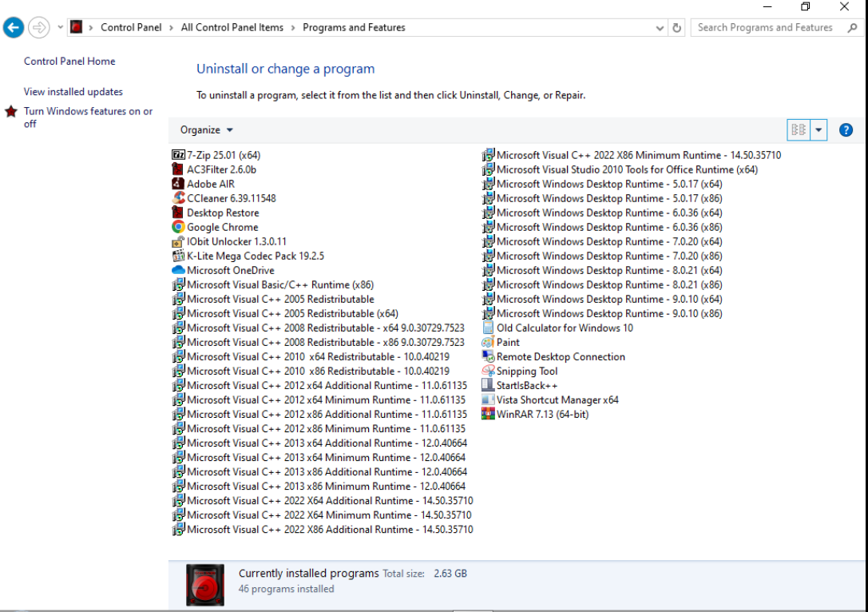
Task: Select the K-Lite Mega Codec Pack 19.2.5 name
Action: (x=256, y=256)
